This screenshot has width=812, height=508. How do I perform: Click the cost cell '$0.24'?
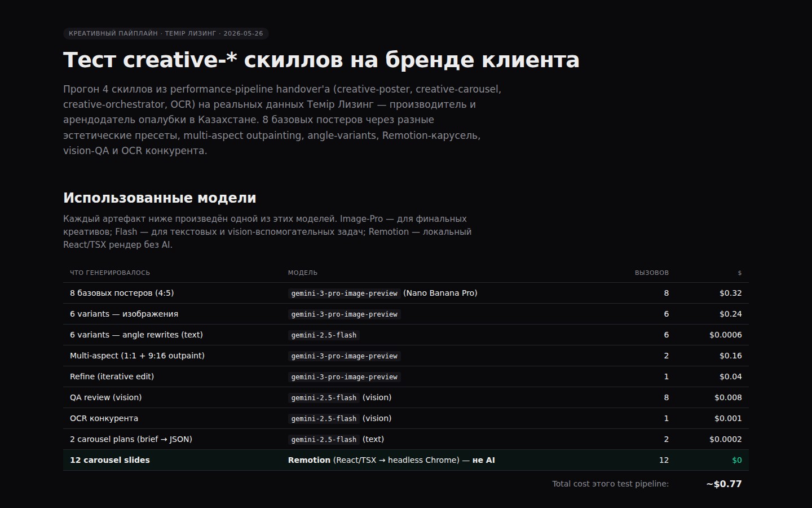tap(731, 314)
